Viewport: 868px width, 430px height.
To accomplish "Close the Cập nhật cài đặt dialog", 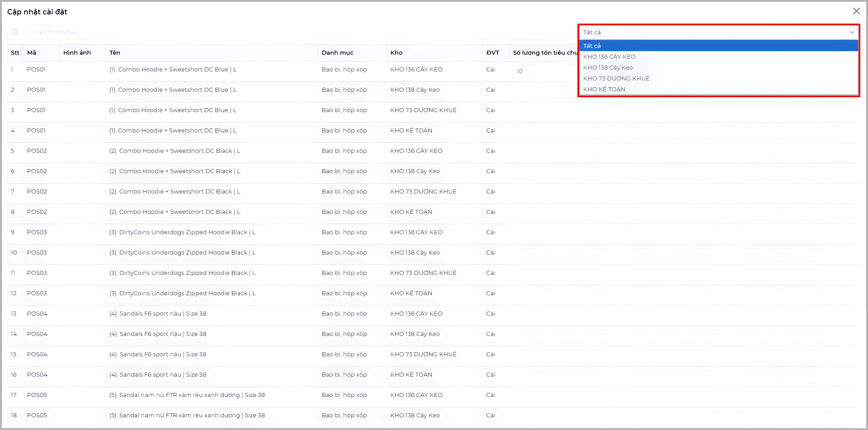I will pyautogui.click(x=856, y=11).
